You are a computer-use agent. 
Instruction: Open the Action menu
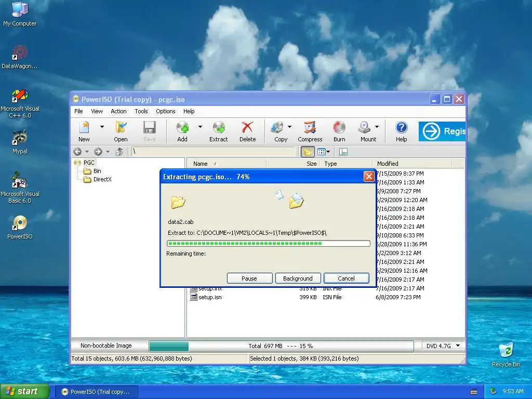pos(118,111)
